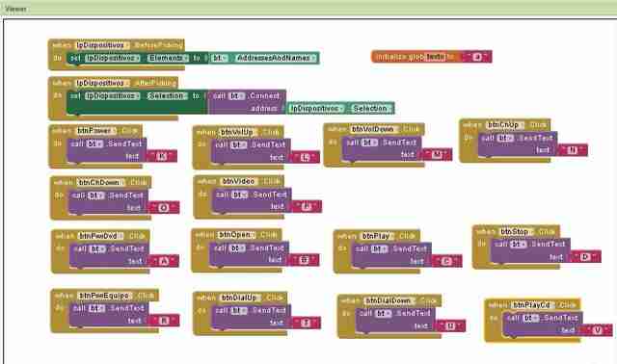
Task: Select the call bt Connect block
Action: pos(247,102)
